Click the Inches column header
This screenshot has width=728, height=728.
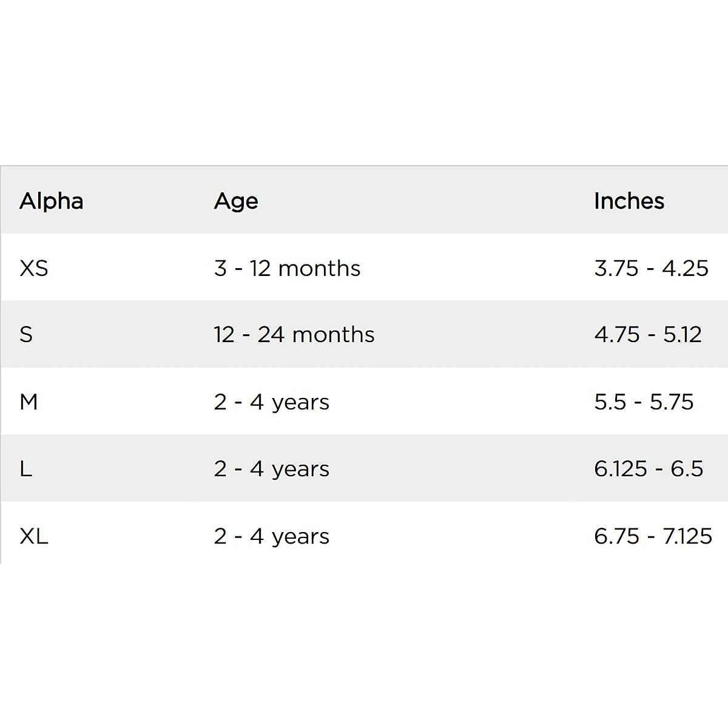tap(629, 201)
